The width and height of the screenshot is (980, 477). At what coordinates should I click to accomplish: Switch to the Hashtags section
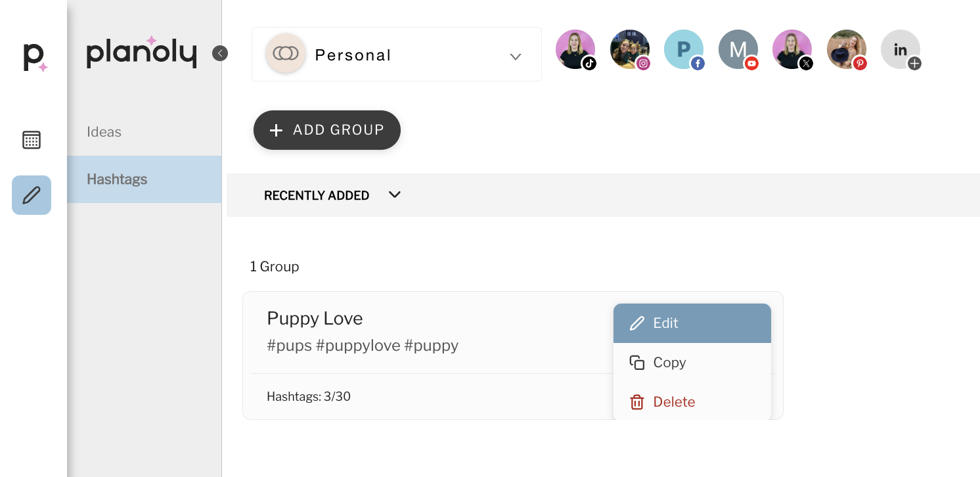point(117,179)
